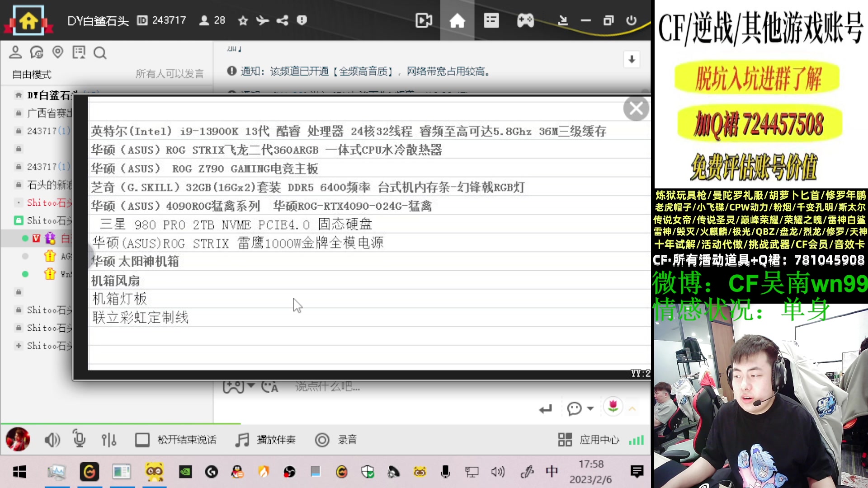Click the download tray arrow icon in title bar
Viewport: 868px width, 488px height.
(563, 20)
